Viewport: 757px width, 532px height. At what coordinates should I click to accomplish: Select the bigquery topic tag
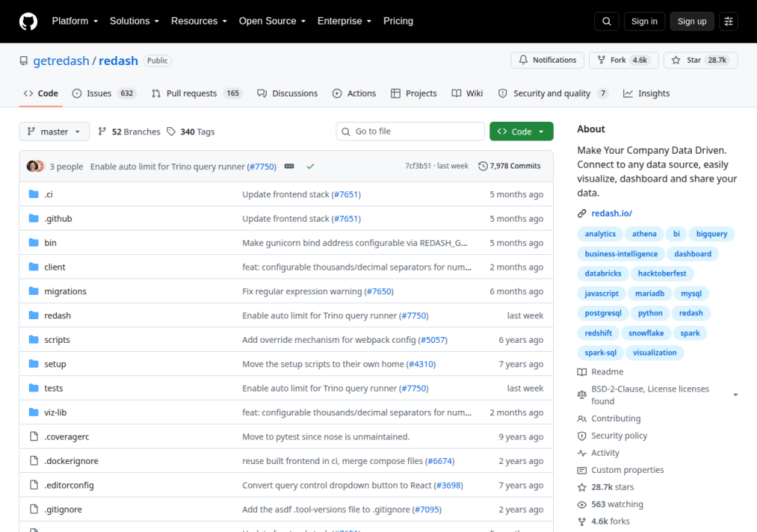712,233
